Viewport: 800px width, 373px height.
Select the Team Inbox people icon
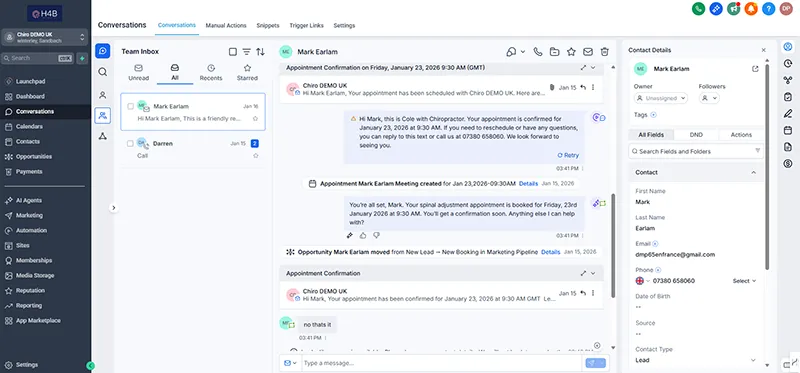tap(103, 116)
